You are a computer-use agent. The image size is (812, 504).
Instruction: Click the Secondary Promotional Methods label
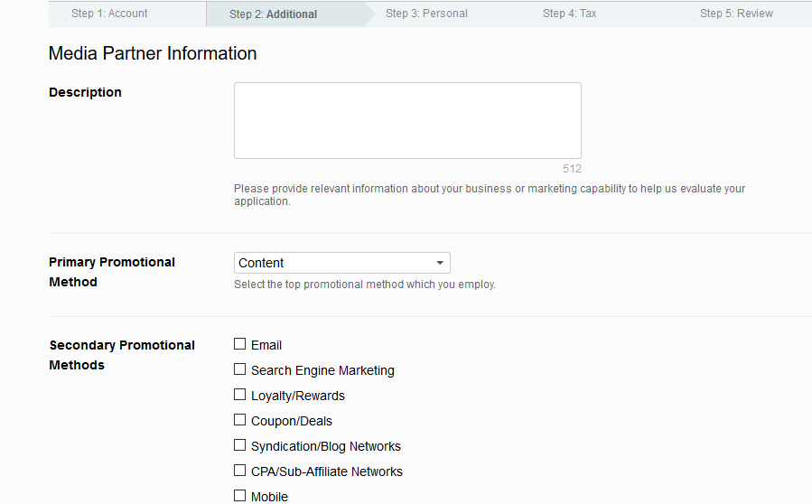click(x=122, y=355)
